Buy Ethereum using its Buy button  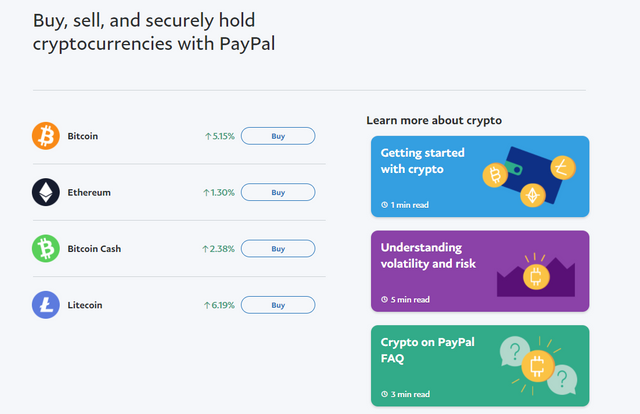(278, 192)
